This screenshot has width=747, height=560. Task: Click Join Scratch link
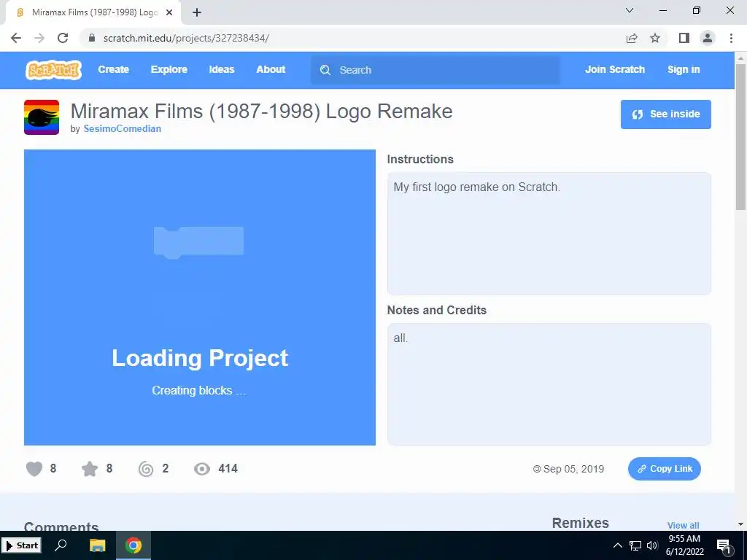[x=614, y=69]
